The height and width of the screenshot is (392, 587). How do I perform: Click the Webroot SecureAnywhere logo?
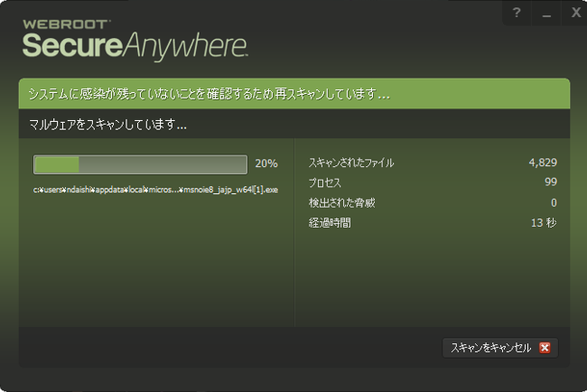coord(135,41)
